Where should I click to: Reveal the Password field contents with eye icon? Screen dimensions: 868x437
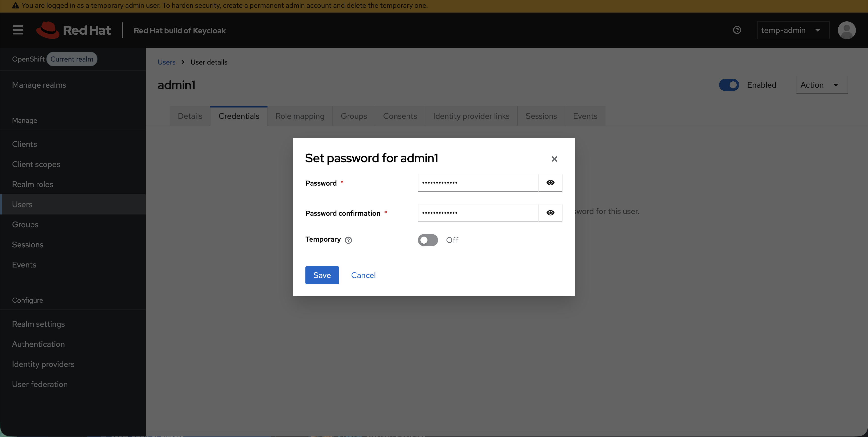550,183
